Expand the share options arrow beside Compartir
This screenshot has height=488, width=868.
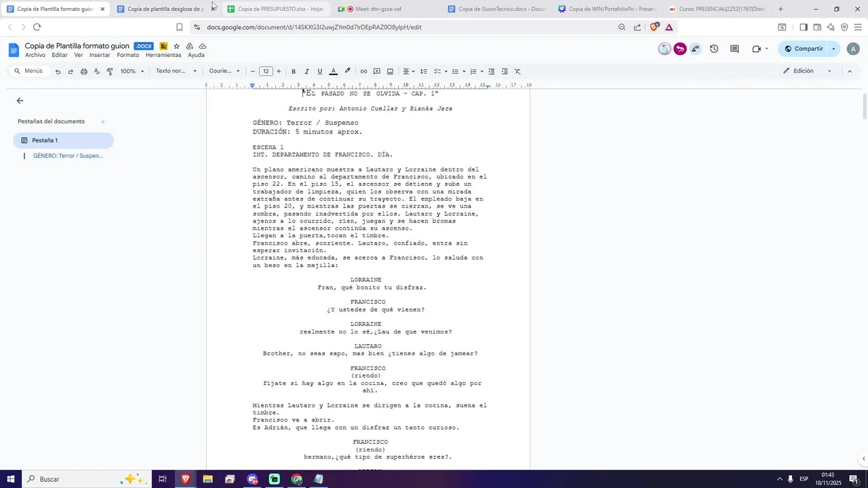pos(833,49)
